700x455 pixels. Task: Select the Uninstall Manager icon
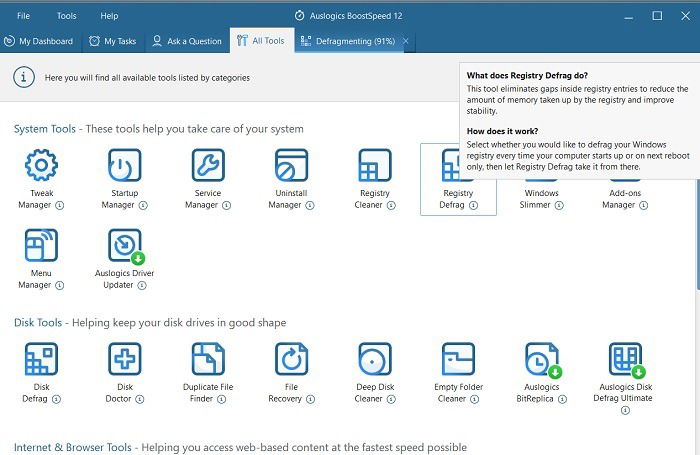292,165
